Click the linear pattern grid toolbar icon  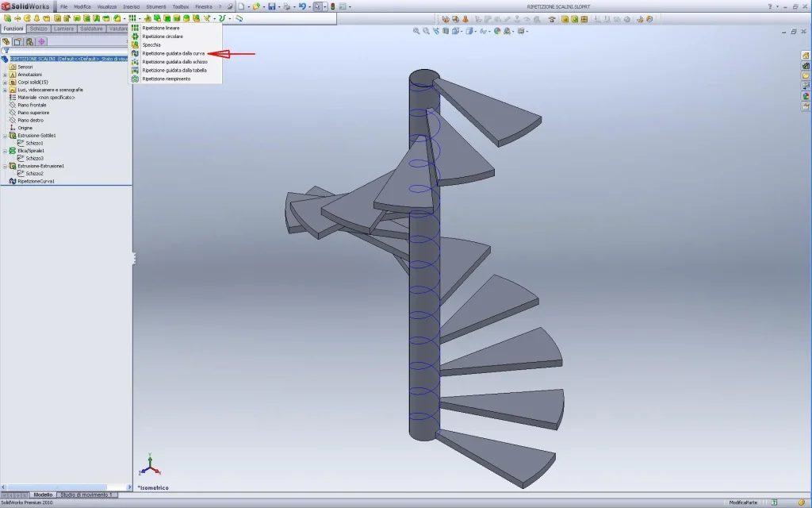pos(132,18)
